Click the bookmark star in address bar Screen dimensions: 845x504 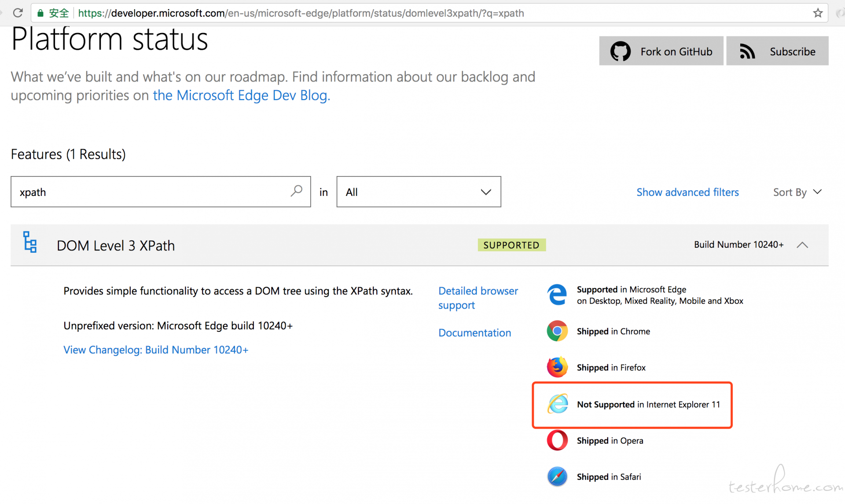pyautogui.click(x=818, y=13)
